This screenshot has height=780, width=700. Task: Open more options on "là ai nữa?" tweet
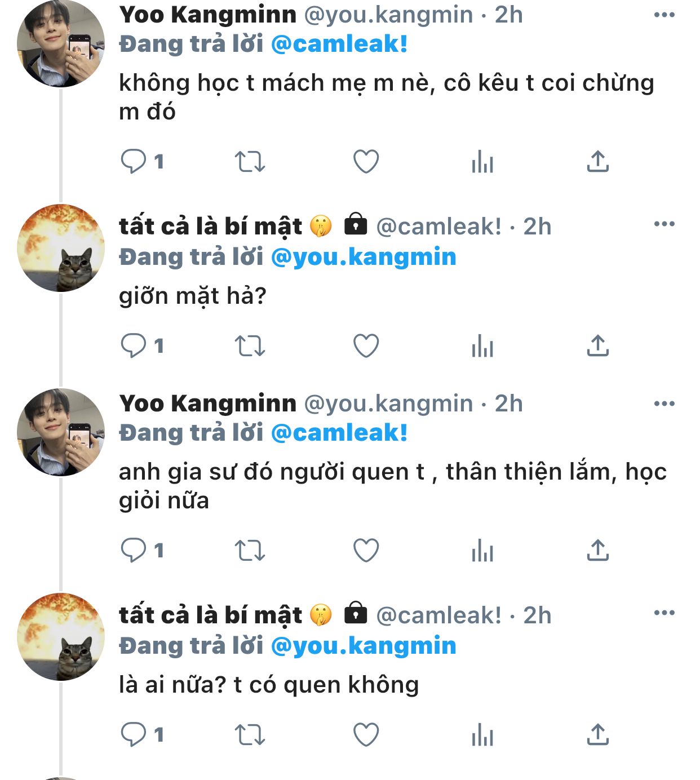point(664,613)
